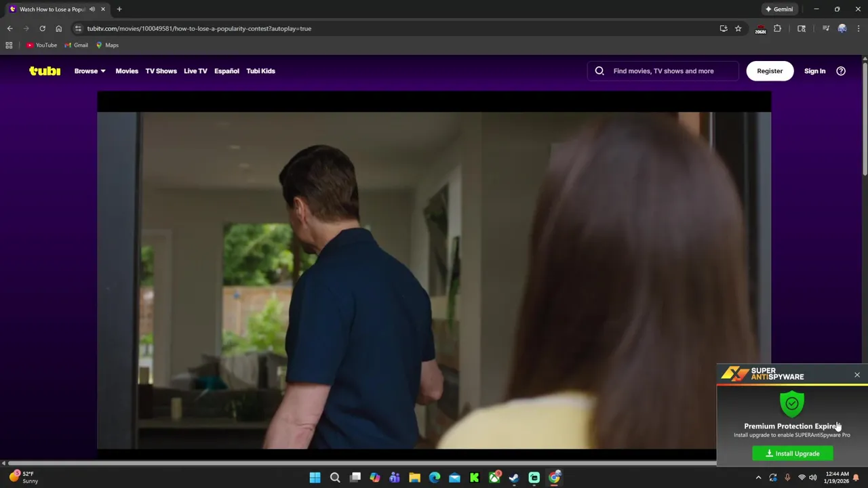Image resolution: width=868 pixels, height=488 pixels.
Task: Open the Windows Start menu
Action: [315, 478]
